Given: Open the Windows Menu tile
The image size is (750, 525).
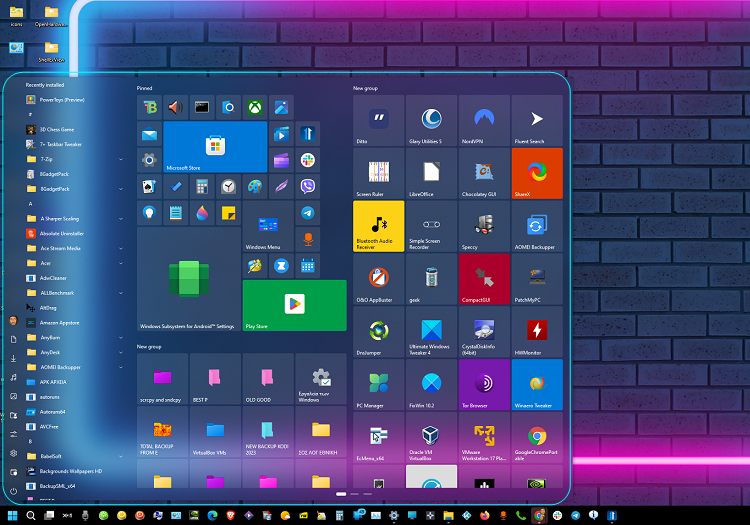Looking at the screenshot, I should tap(268, 226).
